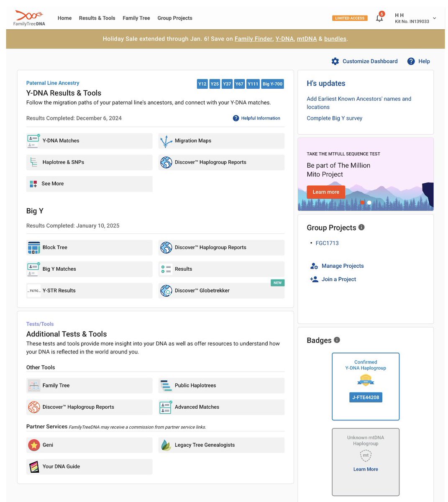
Task: Click the Family Tree tool icon
Action: pos(34,385)
